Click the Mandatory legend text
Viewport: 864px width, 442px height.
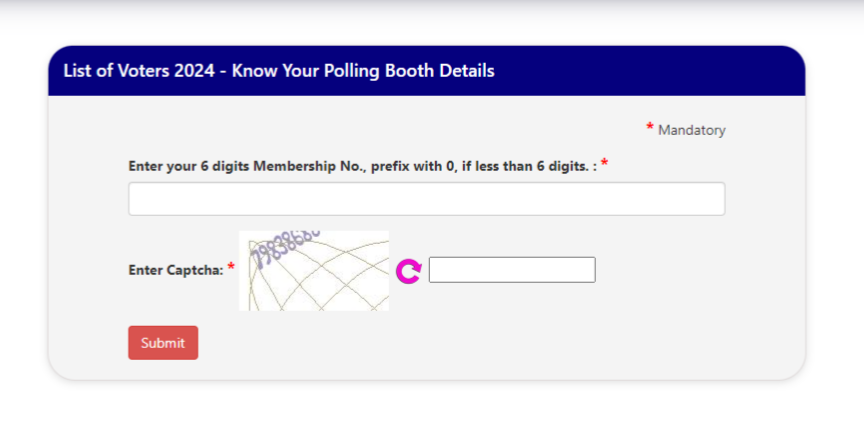click(x=692, y=130)
